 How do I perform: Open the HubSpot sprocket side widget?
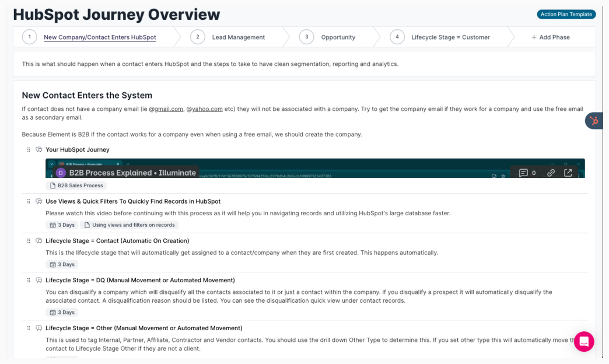594,121
